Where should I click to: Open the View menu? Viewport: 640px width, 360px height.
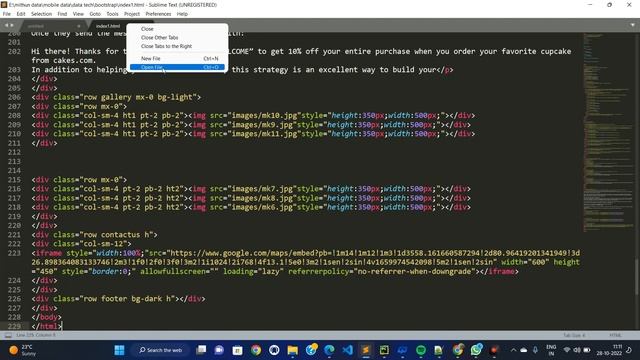78,14
